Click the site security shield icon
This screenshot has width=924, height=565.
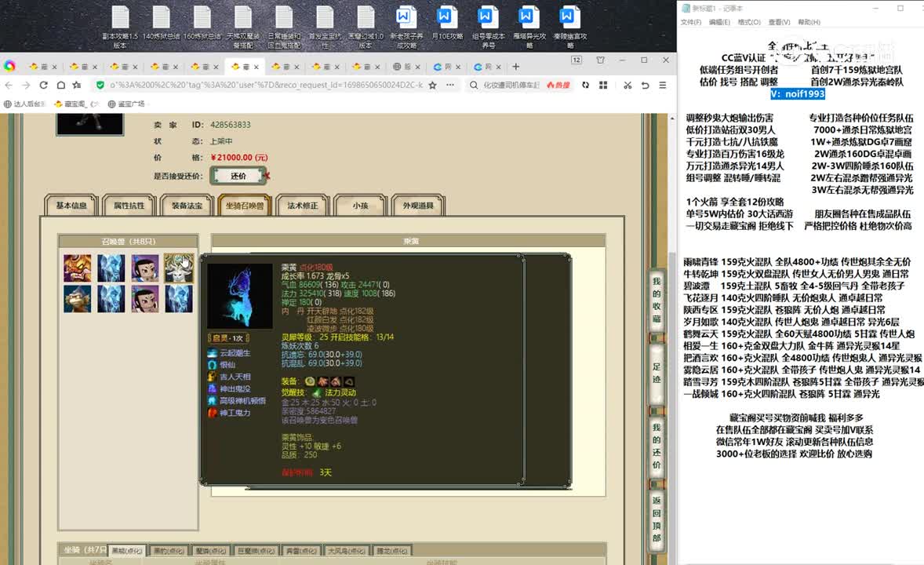pyautogui.click(x=100, y=86)
